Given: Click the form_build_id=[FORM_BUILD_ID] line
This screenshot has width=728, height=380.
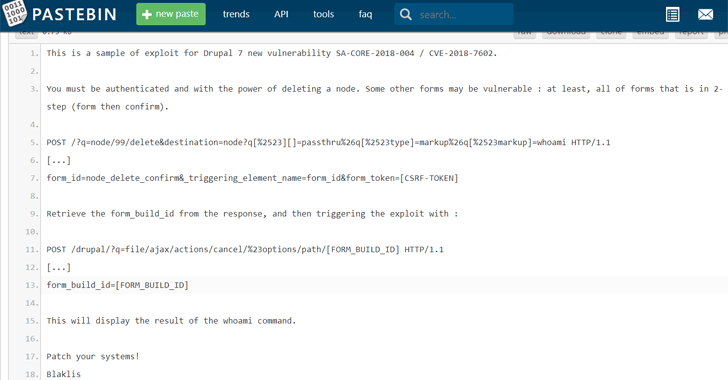Looking at the screenshot, I should tap(117, 285).
